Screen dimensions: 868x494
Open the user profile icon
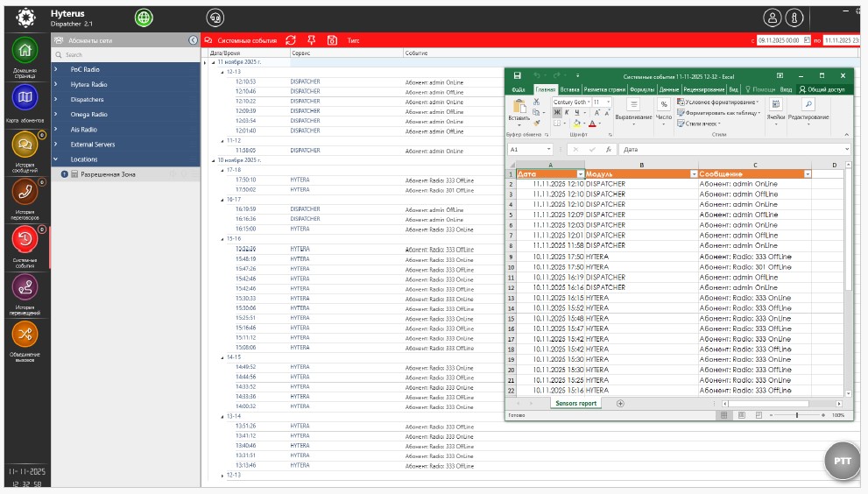[773, 18]
